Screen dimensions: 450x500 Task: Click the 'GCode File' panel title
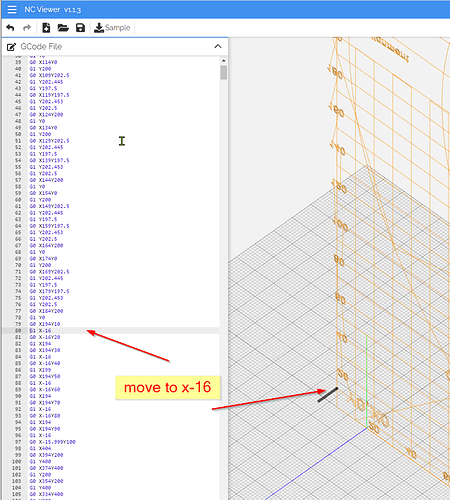coord(41,47)
